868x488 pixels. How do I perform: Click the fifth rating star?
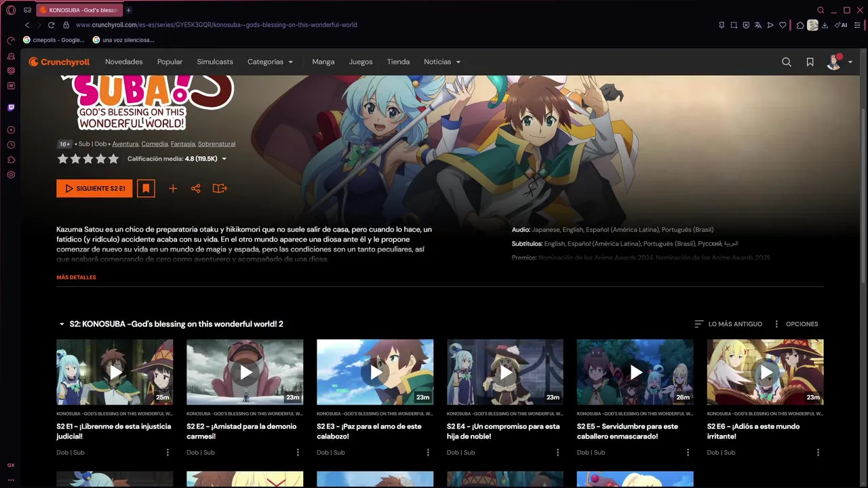coord(113,159)
